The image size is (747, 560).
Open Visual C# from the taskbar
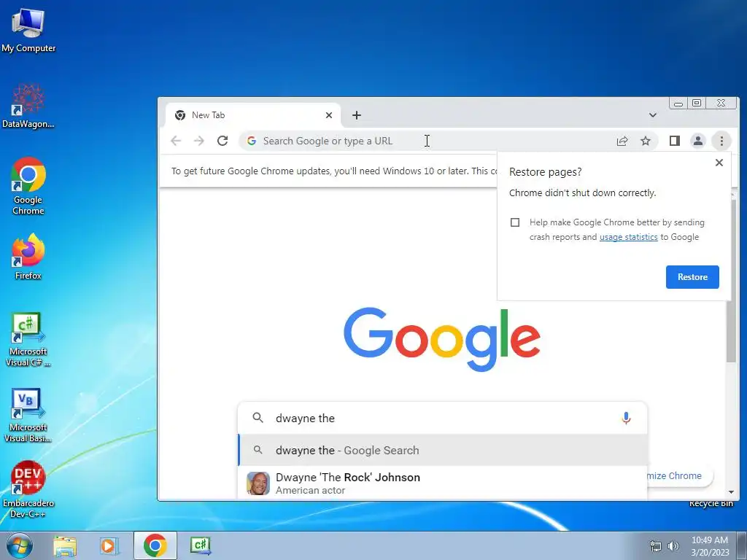click(x=201, y=545)
